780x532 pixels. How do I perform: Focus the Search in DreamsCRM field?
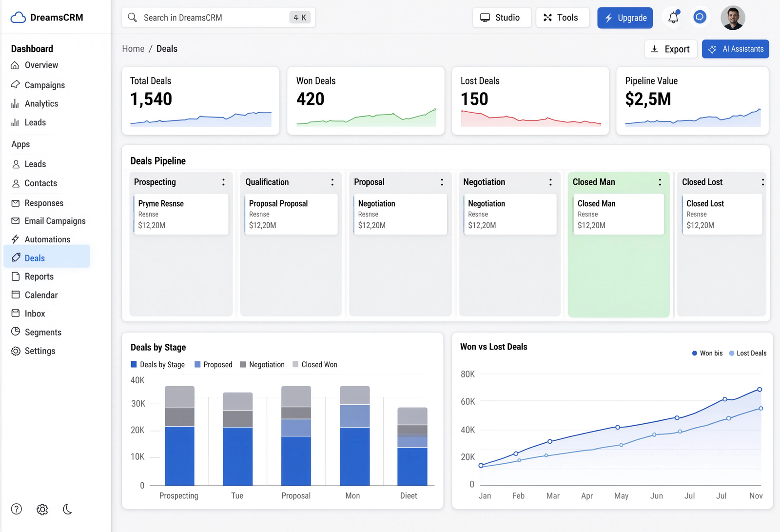218,18
